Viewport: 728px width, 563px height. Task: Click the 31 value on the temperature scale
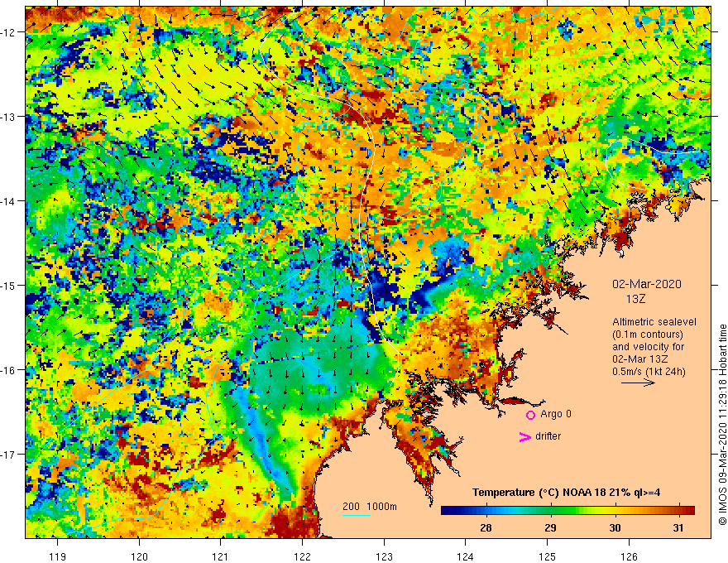678,527
